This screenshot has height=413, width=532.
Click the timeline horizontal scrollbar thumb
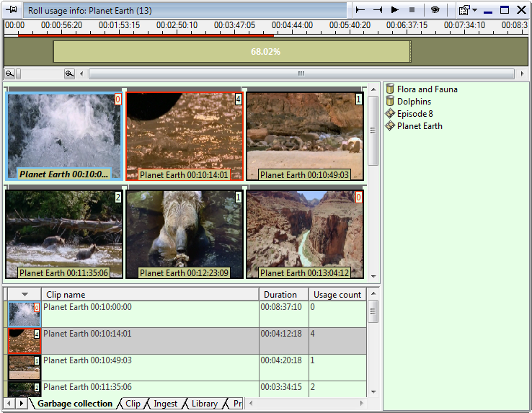301,74
